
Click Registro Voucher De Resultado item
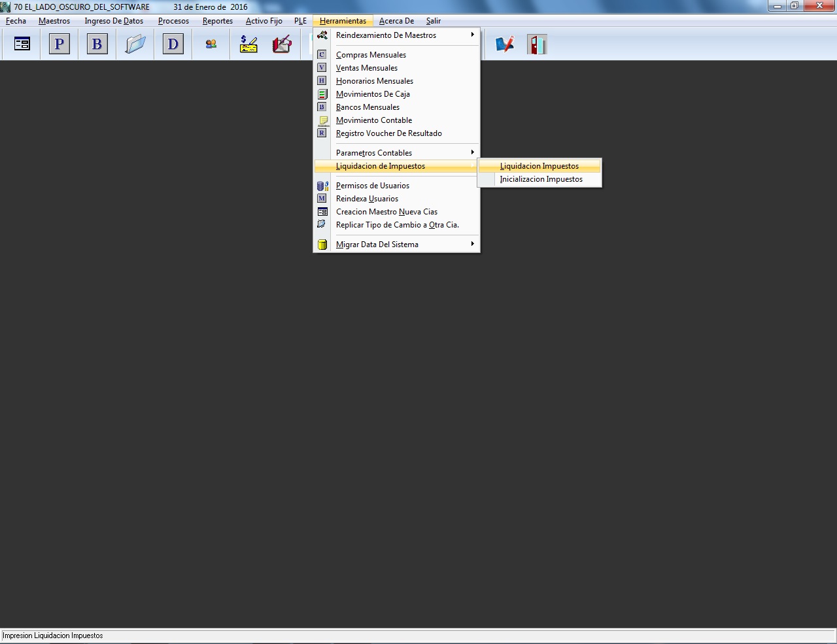coord(388,133)
